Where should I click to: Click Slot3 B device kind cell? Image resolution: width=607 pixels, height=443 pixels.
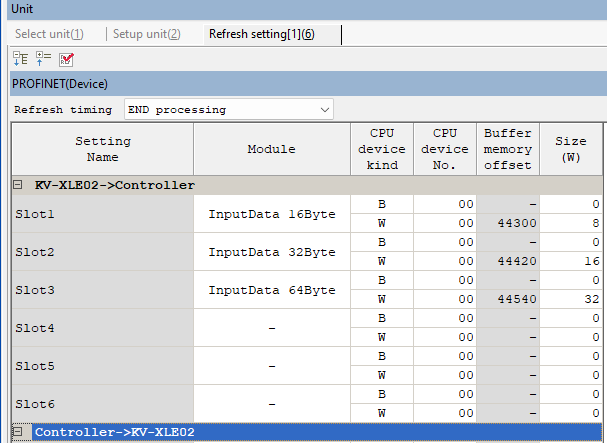[382, 280]
